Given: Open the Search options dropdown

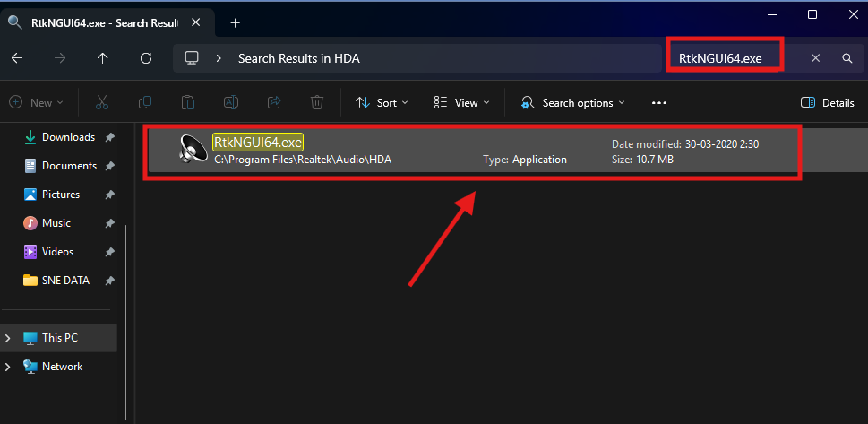Looking at the screenshot, I should 572,102.
